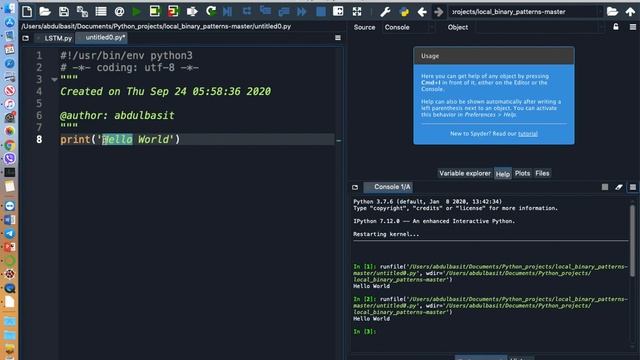Stop debugging with the blue square
The width and height of the screenshot is (640, 360).
(x=321, y=11)
